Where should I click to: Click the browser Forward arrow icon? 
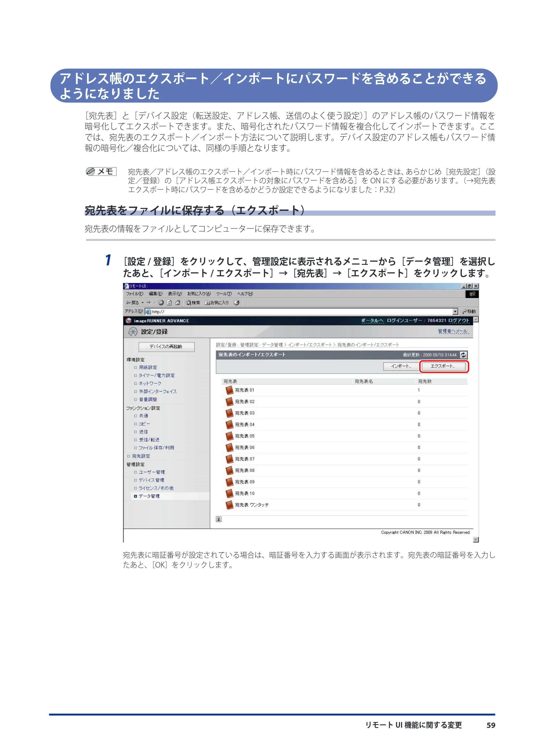149,303
